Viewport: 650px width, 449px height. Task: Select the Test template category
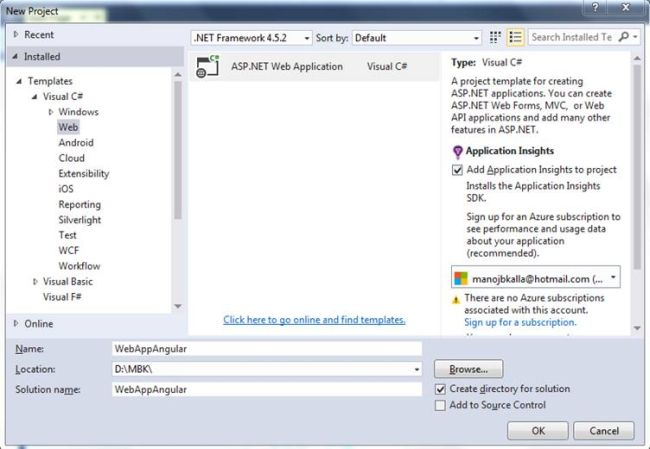(67, 235)
